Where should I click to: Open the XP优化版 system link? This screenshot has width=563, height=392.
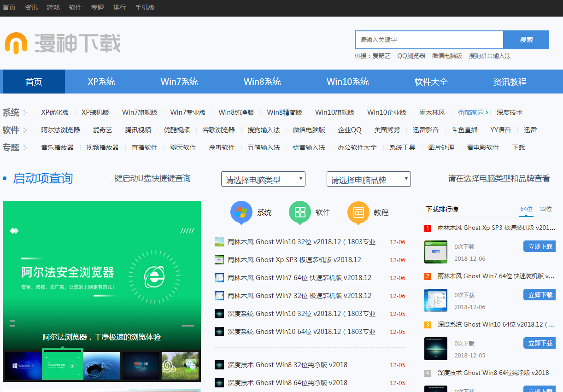tap(55, 112)
